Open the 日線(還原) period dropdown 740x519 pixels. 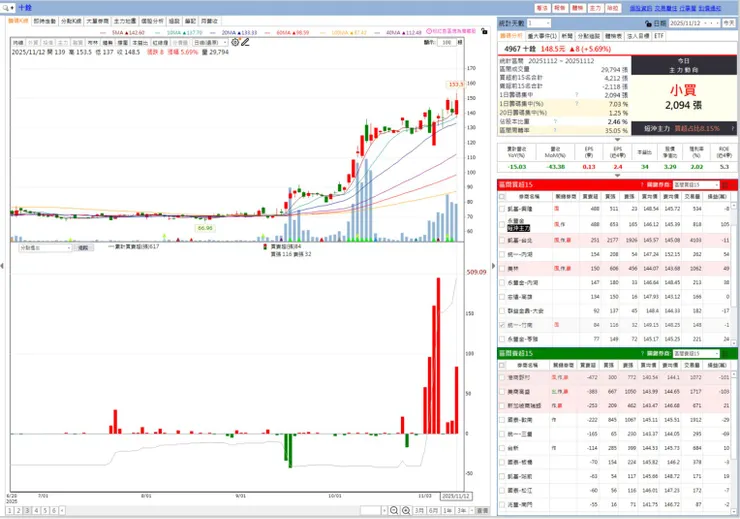pyautogui.click(x=210, y=42)
